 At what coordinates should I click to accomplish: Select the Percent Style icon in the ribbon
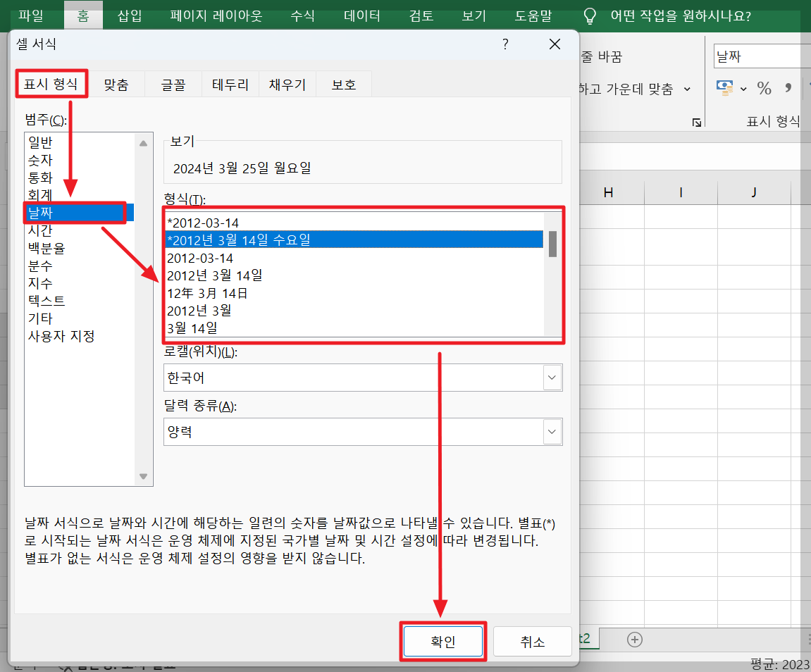(764, 87)
